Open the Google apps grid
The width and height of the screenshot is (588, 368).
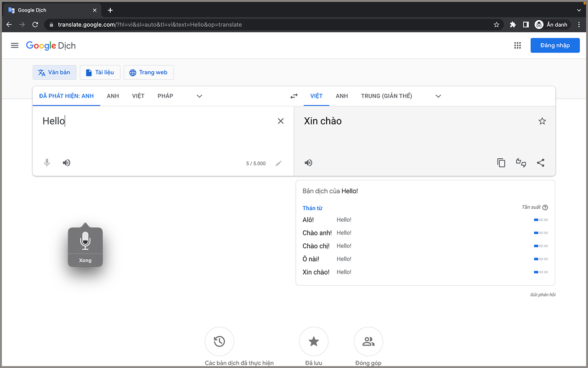click(x=518, y=46)
